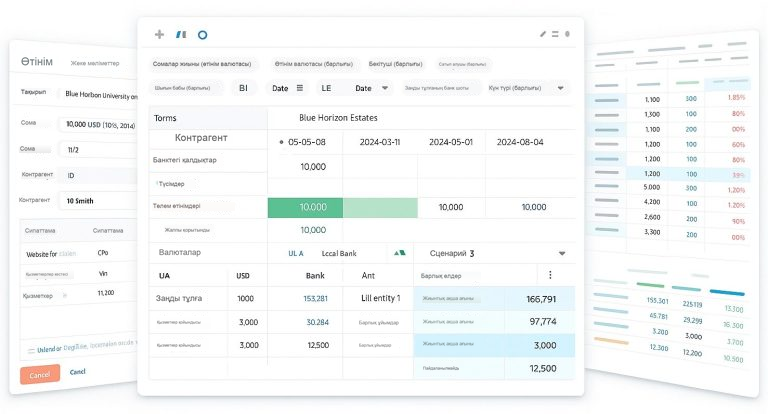Click the Blue Horizon Estates header
Image resolution: width=768 pixels, height=414 pixels.
coord(338,118)
